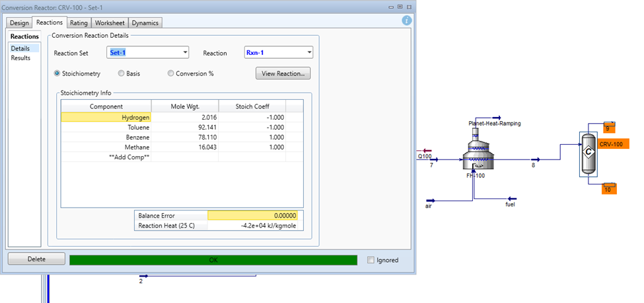Minimize the Conversion Reactor window
The width and height of the screenshot is (644, 303).
point(390,7)
